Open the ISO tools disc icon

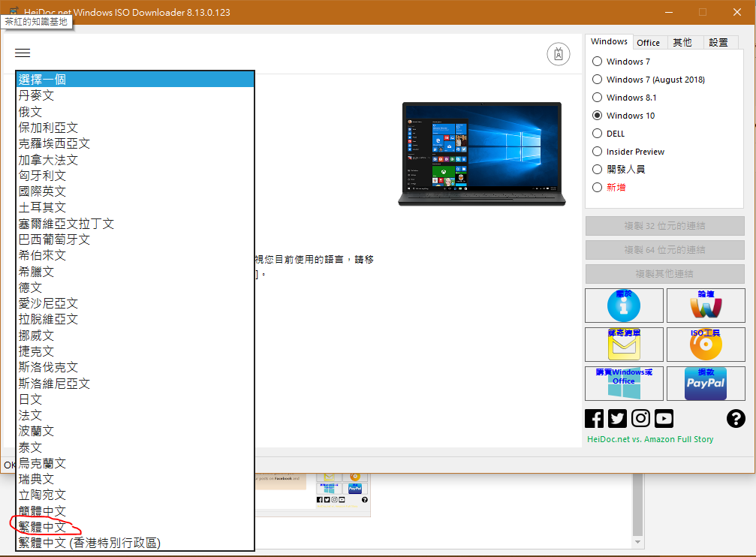706,345
